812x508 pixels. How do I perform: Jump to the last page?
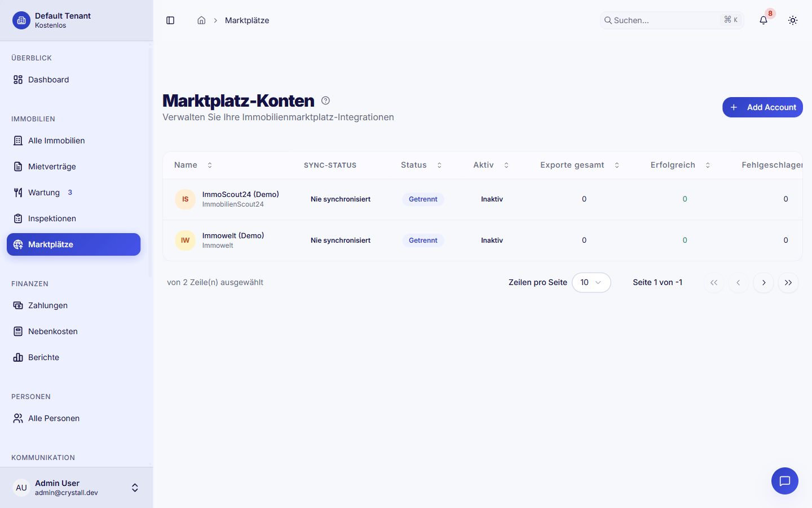788,283
